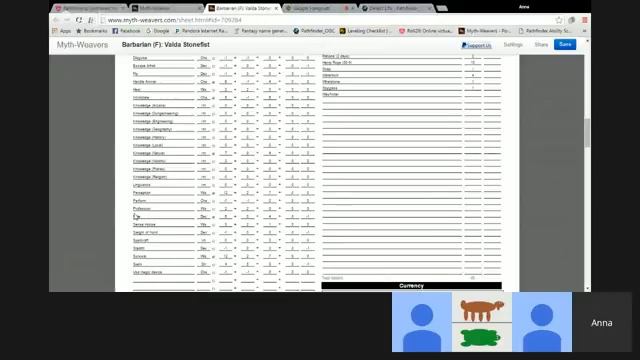Go back in browser history
Screen dimensions: 640x360
click(56, 20)
